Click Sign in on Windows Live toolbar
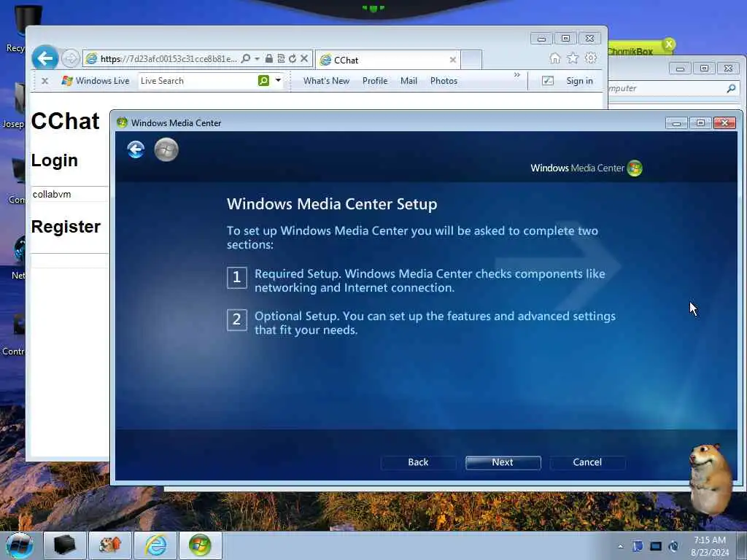The width and height of the screenshot is (747, 560). pos(579,81)
